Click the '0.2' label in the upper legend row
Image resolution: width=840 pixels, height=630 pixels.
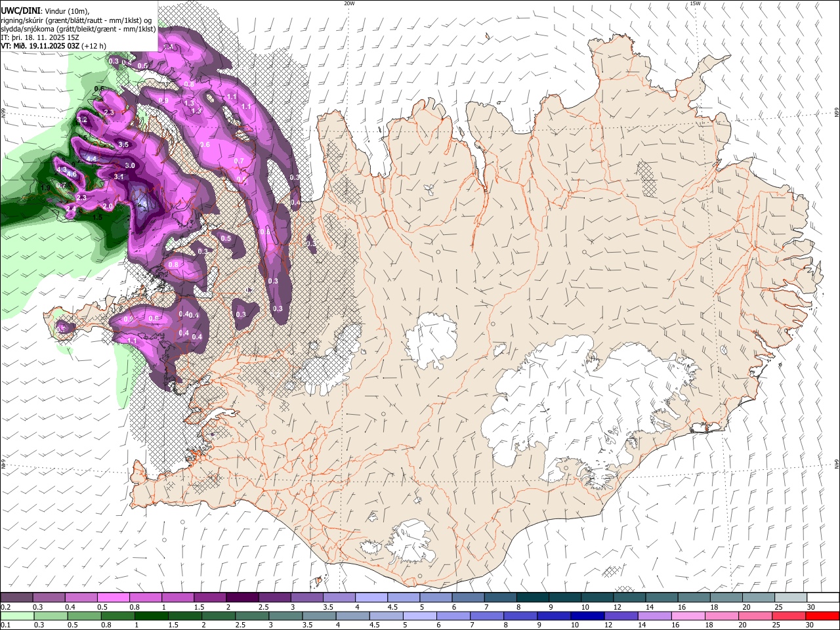(x=5, y=607)
